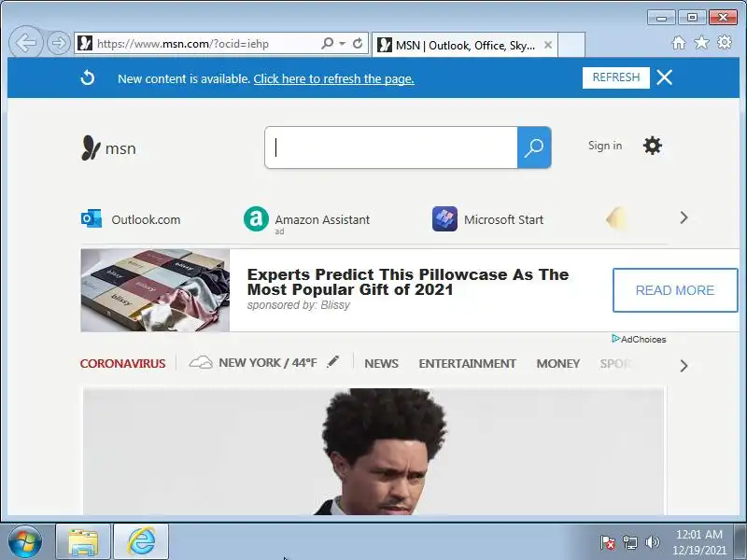747x560 pixels.
Task: Open Internet Explorer Tools gear icon
Action: (x=725, y=43)
